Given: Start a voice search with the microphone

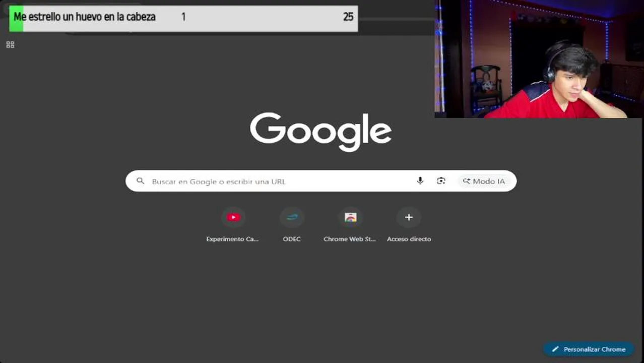Looking at the screenshot, I should tap(420, 181).
